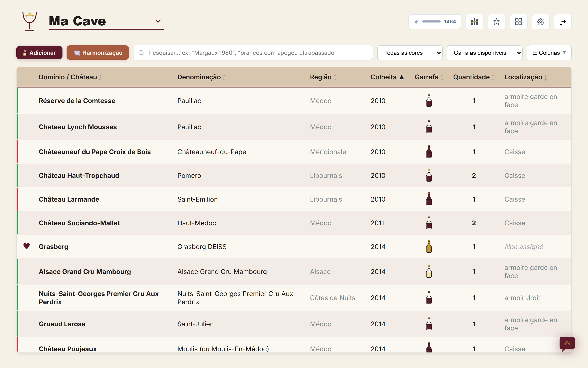Click Alsace region cell
Screen dimensions: 588x368
[x=320, y=272]
